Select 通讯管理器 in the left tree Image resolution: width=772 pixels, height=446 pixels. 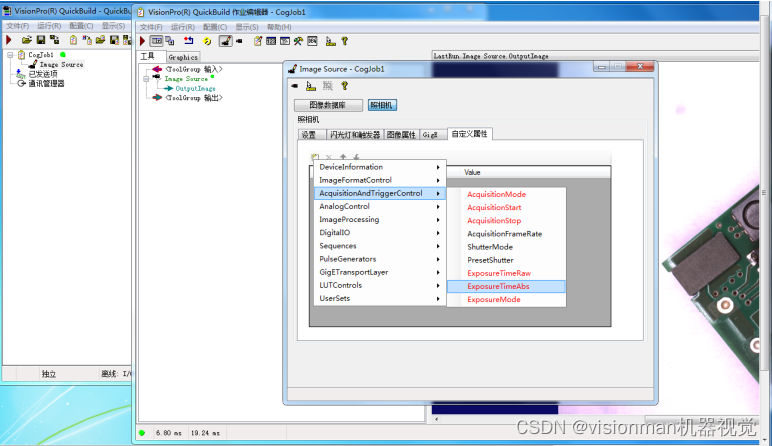[x=46, y=84]
